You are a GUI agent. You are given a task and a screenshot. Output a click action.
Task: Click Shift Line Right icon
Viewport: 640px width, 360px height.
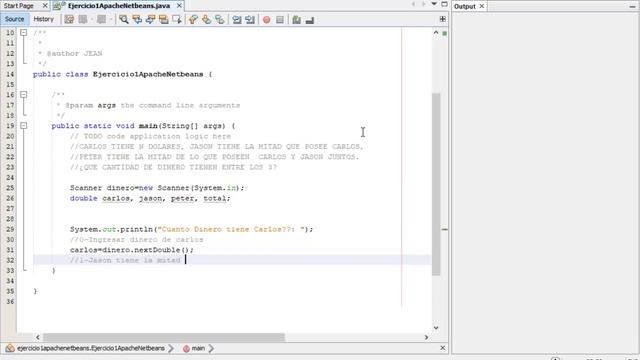250,19
